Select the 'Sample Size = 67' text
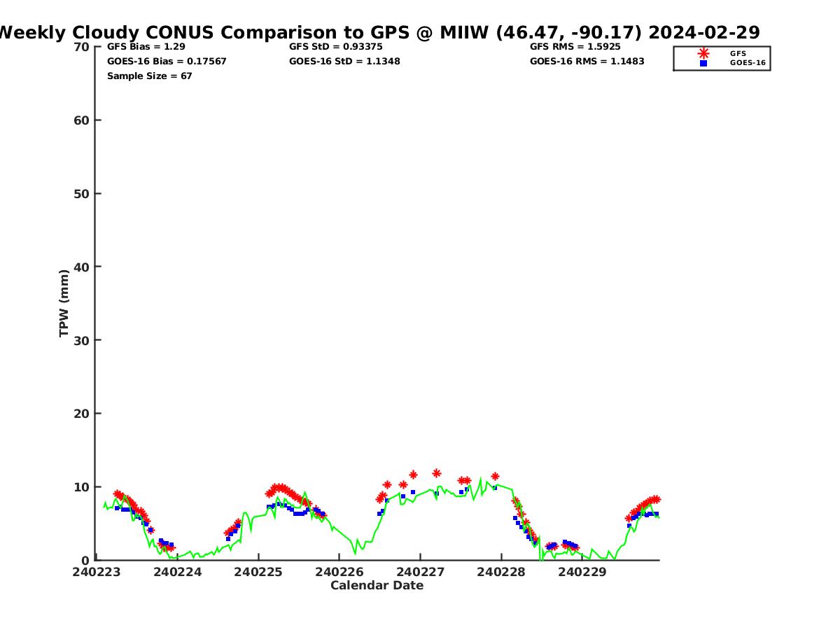The image size is (840, 630). tap(149, 76)
